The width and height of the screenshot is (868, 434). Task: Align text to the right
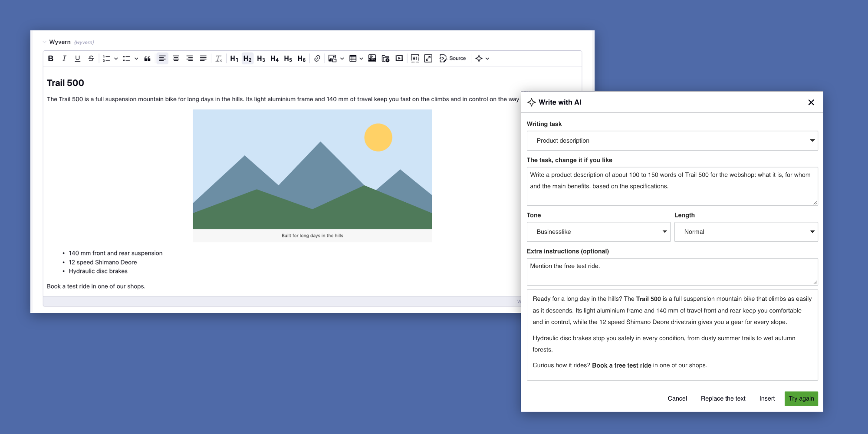[190, 59]
